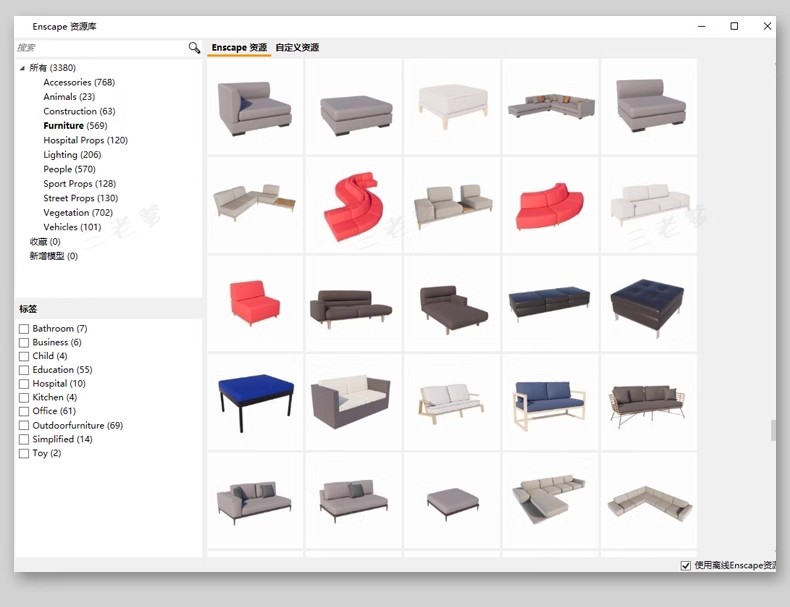
Task: Select the gray armless lounge chair thumbnail
Action: [x=649, y=107]
